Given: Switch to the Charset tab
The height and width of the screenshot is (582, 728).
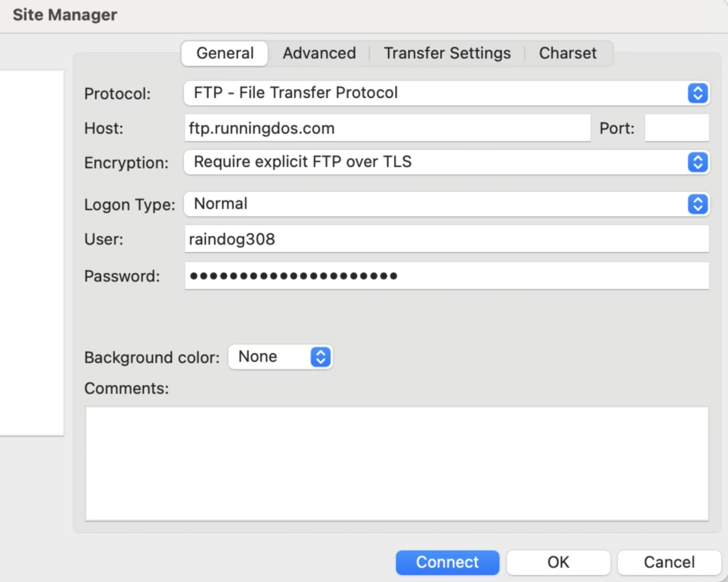Looking at the screenshot, I should (x=567, y=53).
